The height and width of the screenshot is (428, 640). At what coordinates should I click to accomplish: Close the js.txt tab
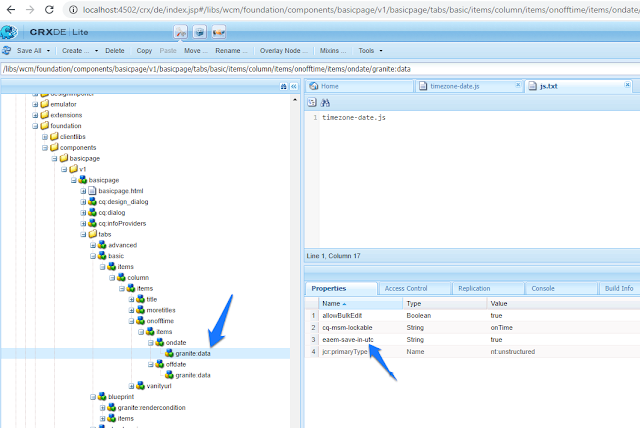tap(627, 85)
